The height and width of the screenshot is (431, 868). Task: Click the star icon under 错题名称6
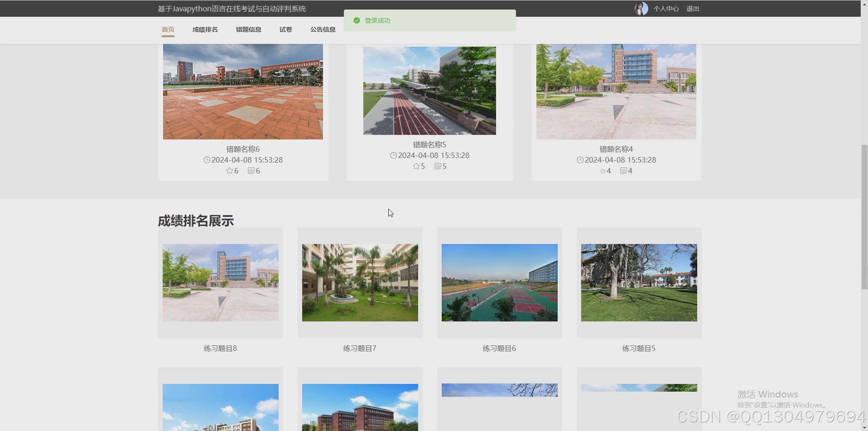(x=230, y=171)
